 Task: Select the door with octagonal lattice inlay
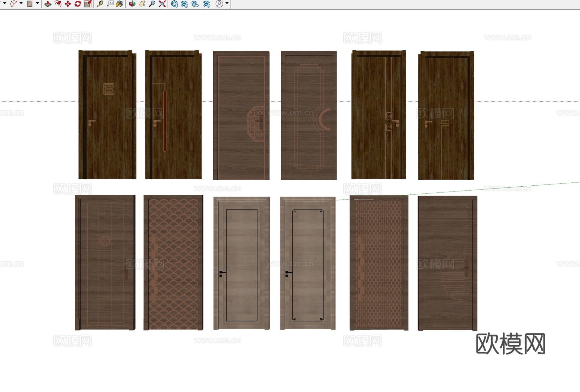(241, 115)
